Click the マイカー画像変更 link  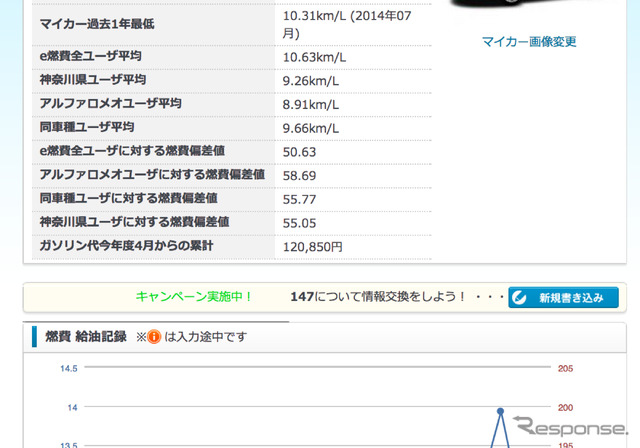point(529,42)
